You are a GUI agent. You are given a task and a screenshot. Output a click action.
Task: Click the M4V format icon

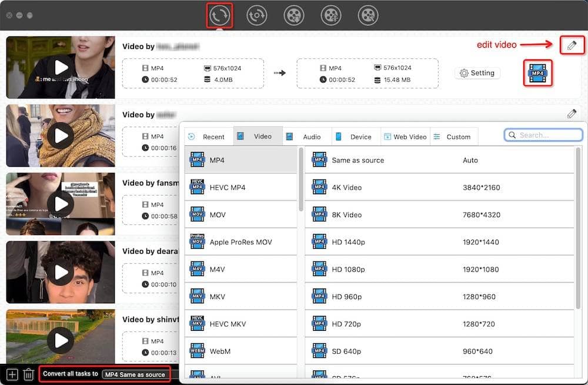coord(197,269)
